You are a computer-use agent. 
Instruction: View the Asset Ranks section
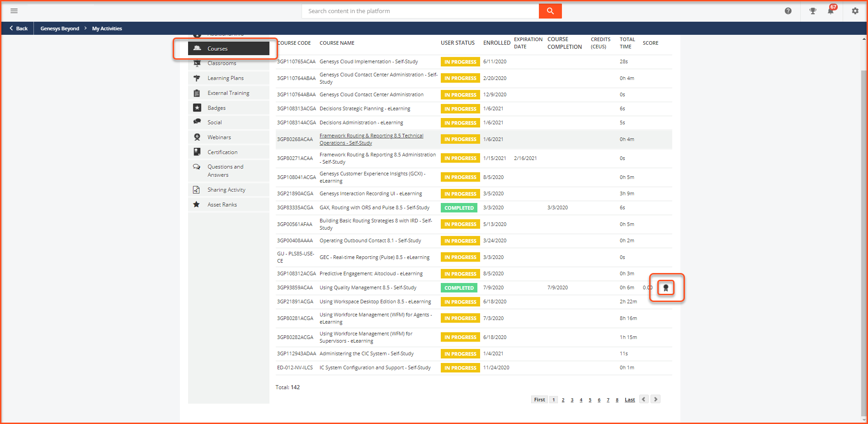[222, 204]
